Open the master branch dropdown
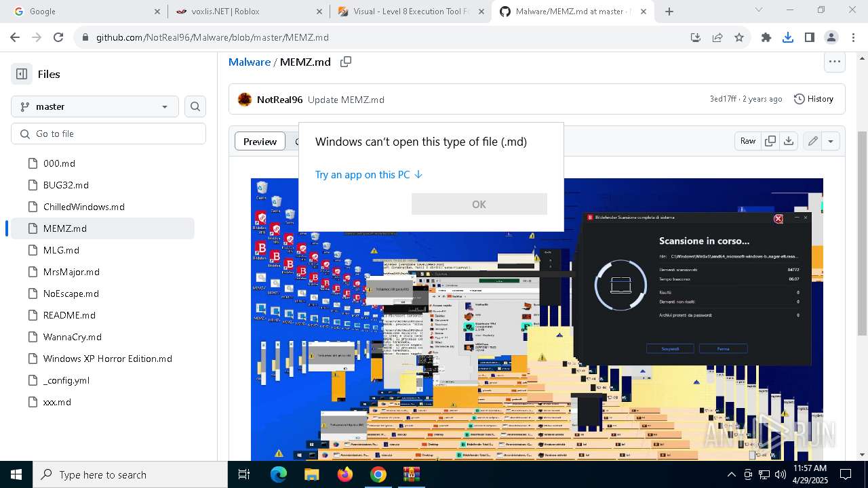This screenshot has width=868, height=488. pyautogui.click(x=95, y=106)
